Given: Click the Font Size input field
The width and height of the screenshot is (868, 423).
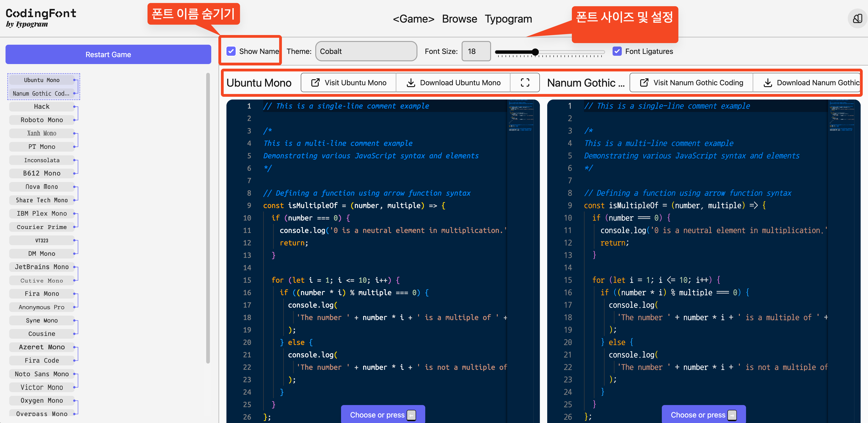Looking at the screenshot, I should point(476,51).
